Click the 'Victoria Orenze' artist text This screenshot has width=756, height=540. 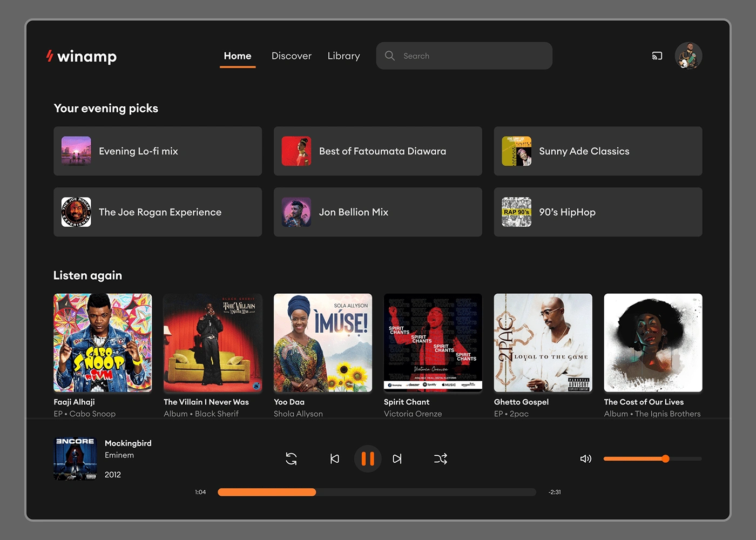[413, 414]
